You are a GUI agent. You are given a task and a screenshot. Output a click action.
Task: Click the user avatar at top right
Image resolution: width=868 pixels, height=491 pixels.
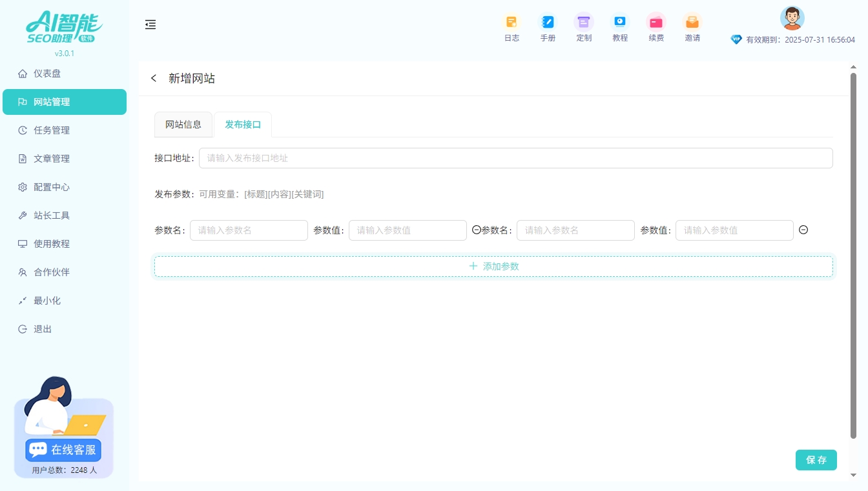click(792, 18)
